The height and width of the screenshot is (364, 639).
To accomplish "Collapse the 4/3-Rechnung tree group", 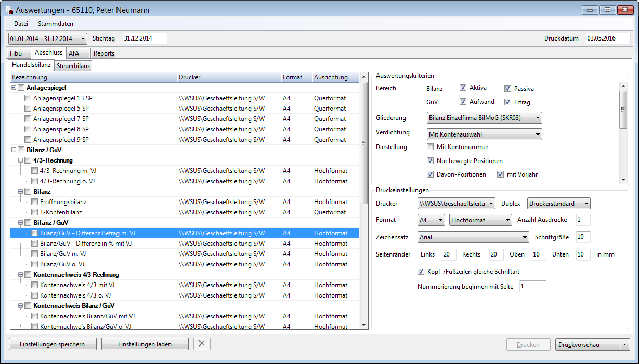I will (x=20, y=160).
